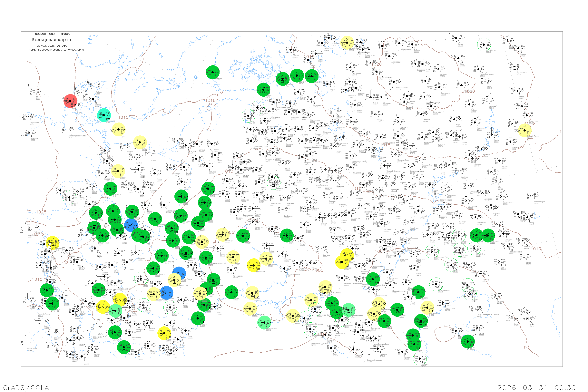Click the 2026-03-31-09:30 timestamp
This screenshot has height=392, width=588.
pos(536,388)
